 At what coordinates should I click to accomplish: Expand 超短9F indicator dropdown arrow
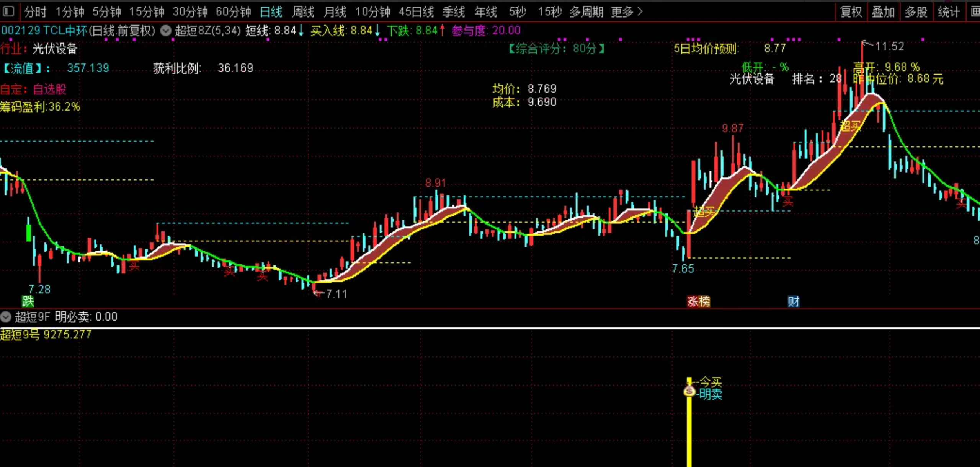pos(6,317)
